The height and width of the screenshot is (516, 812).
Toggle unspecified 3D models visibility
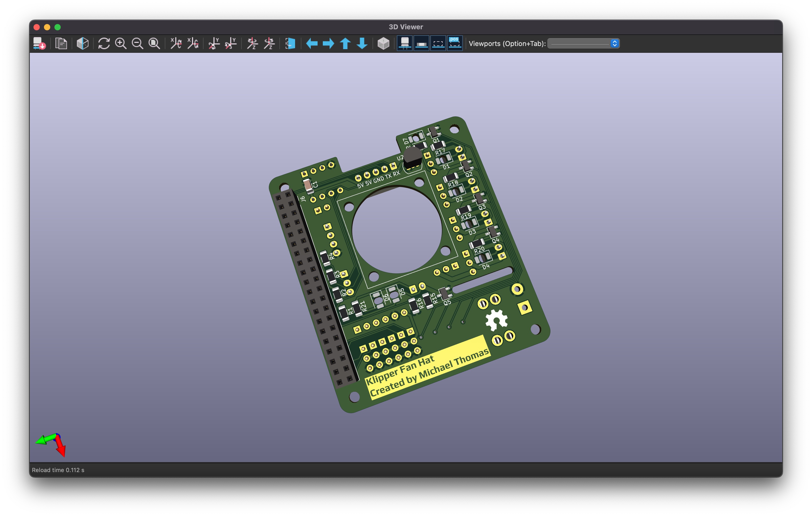point(438,43)
